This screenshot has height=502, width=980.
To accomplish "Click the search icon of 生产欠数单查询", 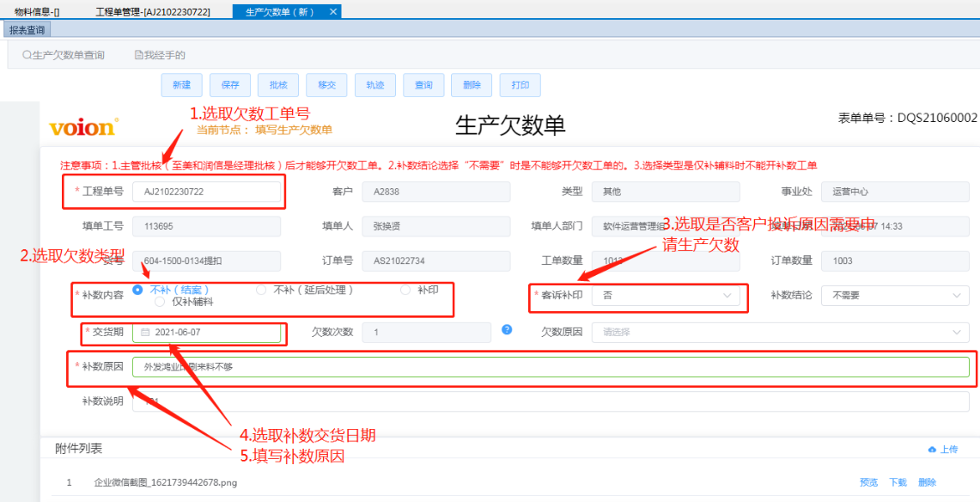I will coord(27,55).
